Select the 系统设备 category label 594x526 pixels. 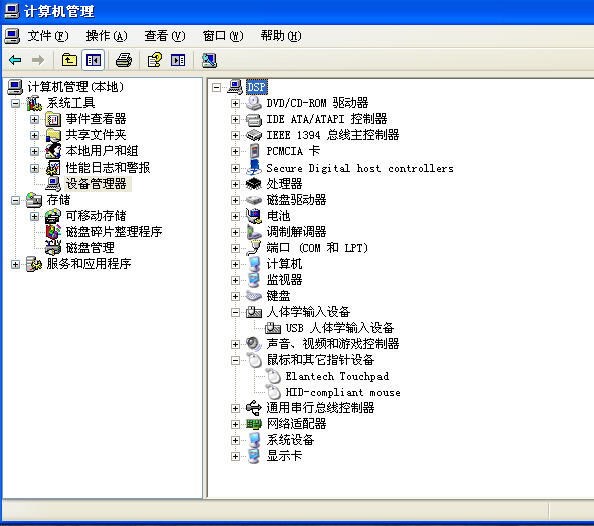pyautogui.click(x=290, y=440)
